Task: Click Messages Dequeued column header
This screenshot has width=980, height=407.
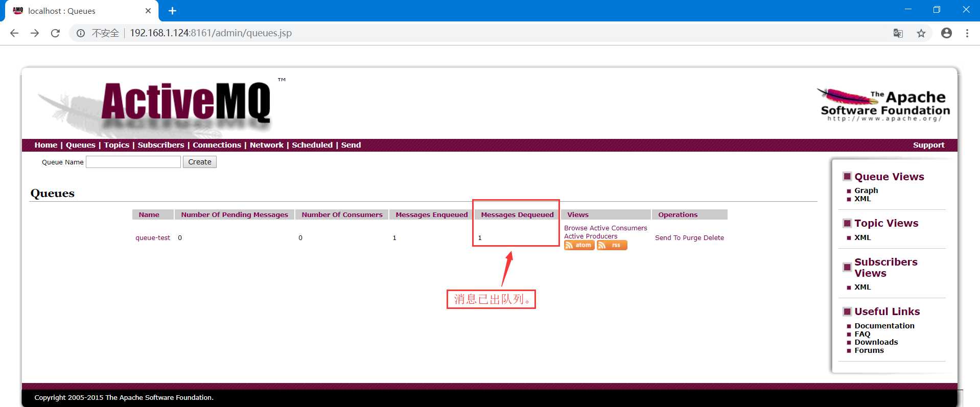Action: (x=517, y=215)
